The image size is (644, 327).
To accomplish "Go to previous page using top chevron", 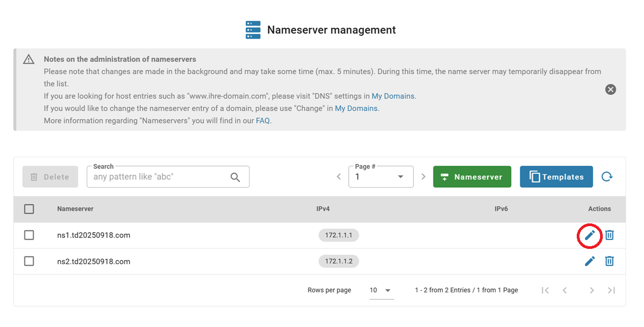I will [x=339, y=177].
